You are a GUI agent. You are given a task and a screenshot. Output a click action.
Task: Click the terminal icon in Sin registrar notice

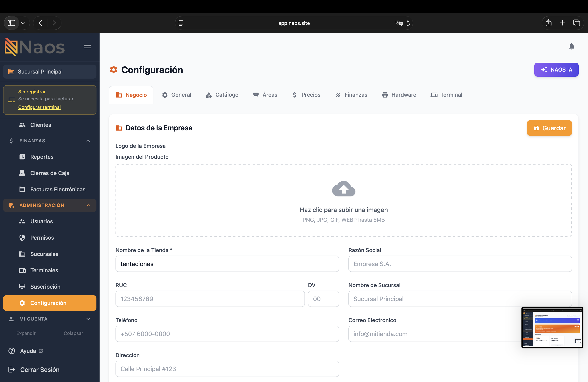[x=12, y=100]
